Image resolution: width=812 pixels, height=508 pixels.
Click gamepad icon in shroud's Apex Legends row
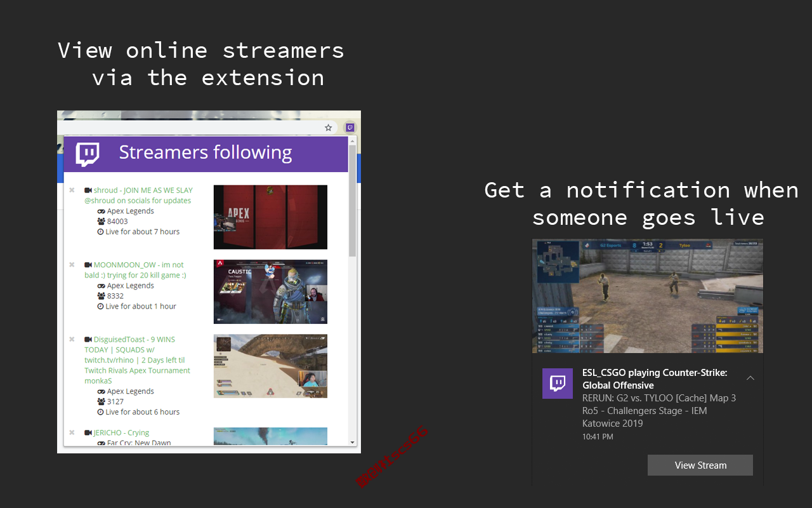click(x=101, y=211)
